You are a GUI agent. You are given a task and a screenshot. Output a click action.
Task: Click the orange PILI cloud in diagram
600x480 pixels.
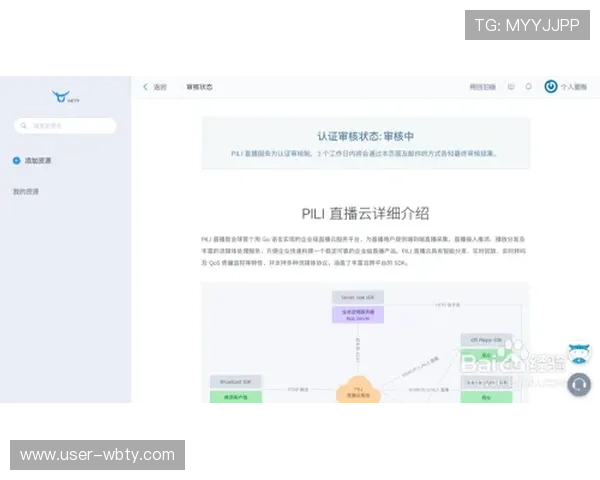[x=358, y=390]
